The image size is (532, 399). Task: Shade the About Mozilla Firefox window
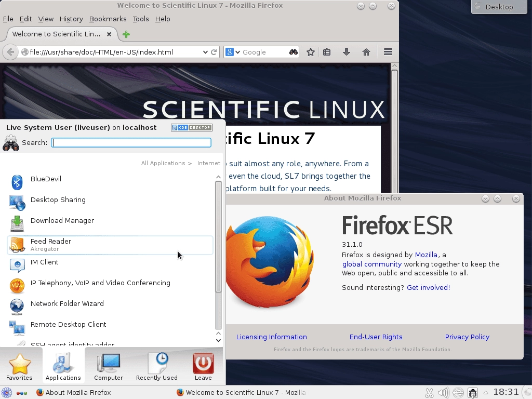pyautogui.click(x=486, y=199)
